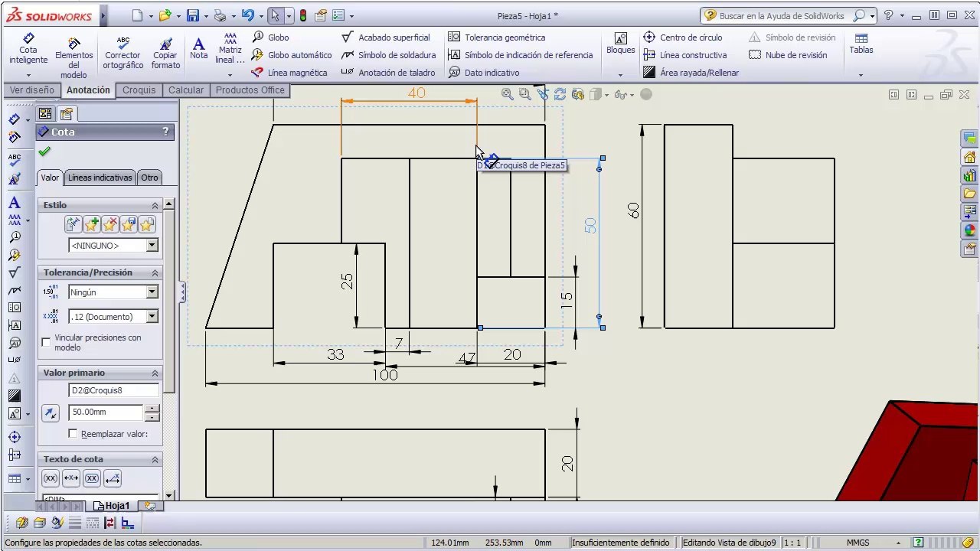This screenshot has height=551, width=980.
Task: Activate Copiar formato tool
Action: point(165,54)
